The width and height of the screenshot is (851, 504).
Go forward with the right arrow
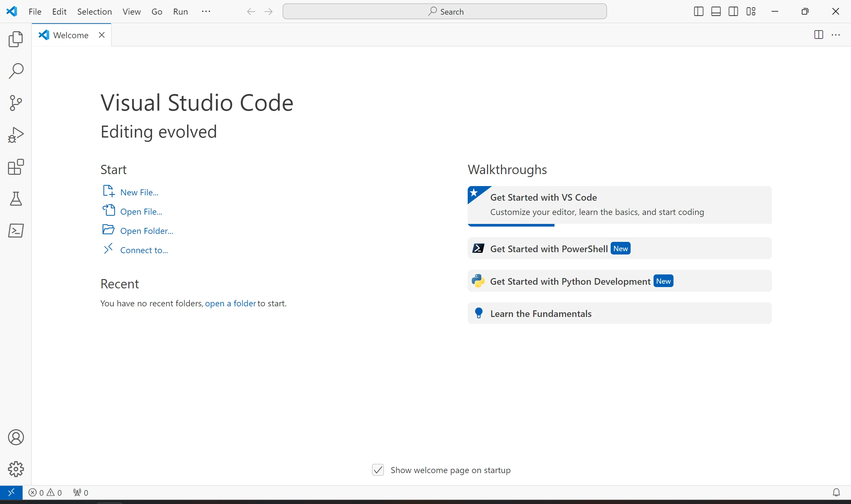tap(268, 12)
